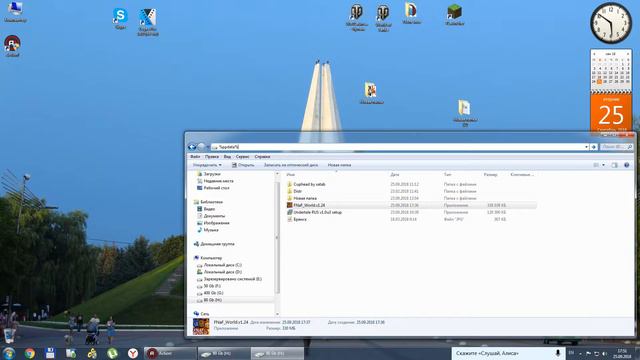Open the view options dropdown arrow
The width and height of the screenshot is (640, 360).
click(604, 165)
